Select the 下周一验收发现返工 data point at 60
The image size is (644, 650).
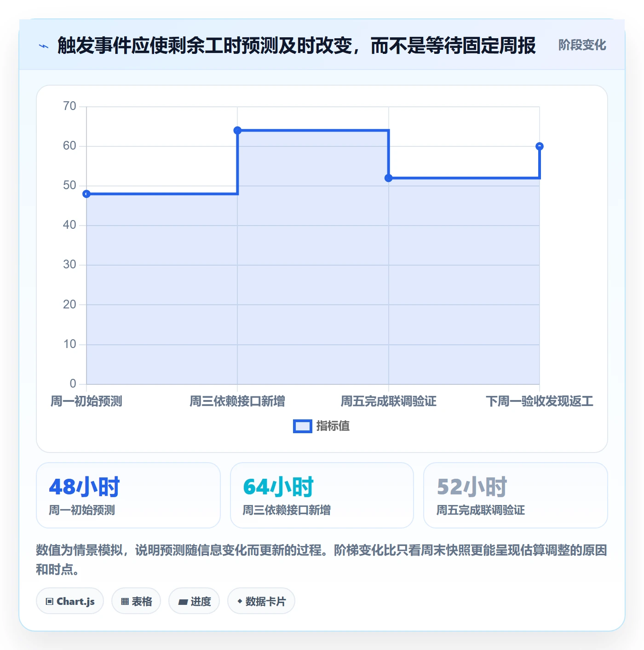pyautogui.click(x=540, y=146)
